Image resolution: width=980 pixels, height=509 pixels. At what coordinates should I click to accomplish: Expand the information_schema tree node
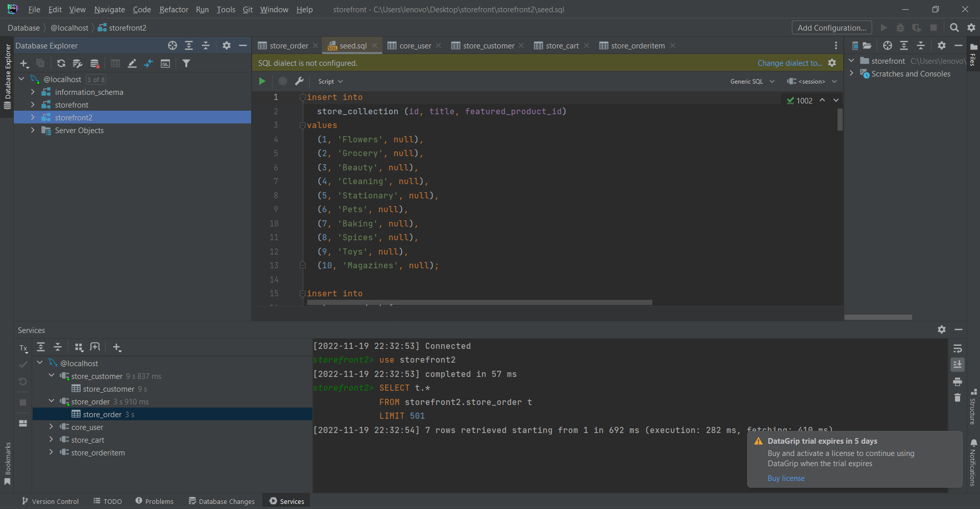pyautogui.click(x=33, y=92)
